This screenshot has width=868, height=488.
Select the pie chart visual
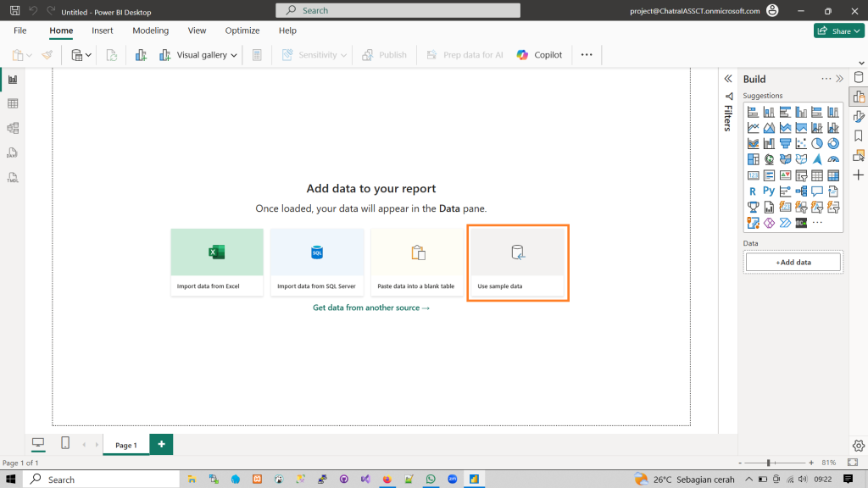pyautogui.click(x=817, y=143)
